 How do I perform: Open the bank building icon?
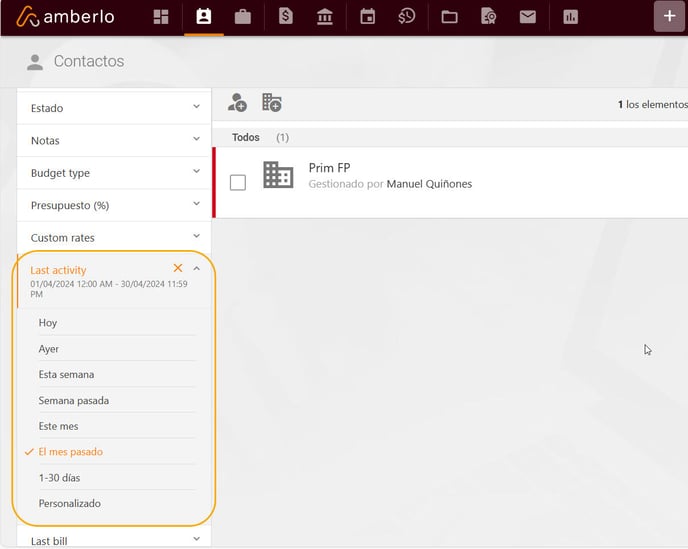(325, 17)
